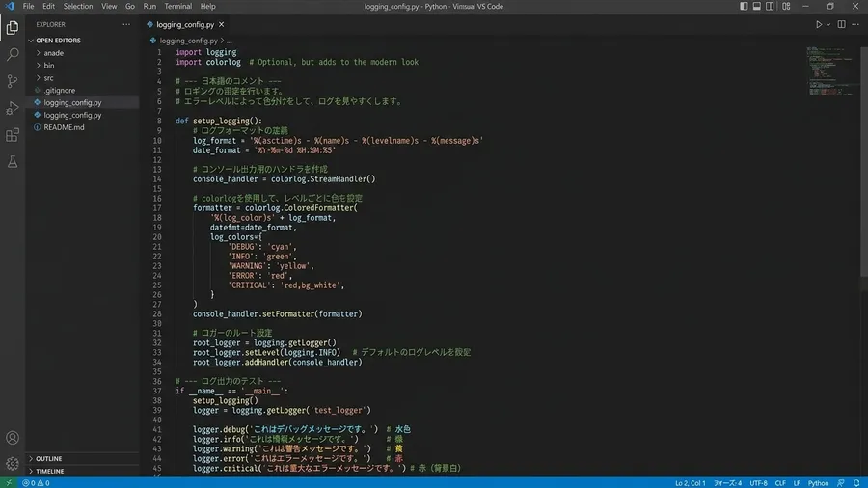Open the run options dropdown arrow
The image size is (868, 488).
[828, 24]
